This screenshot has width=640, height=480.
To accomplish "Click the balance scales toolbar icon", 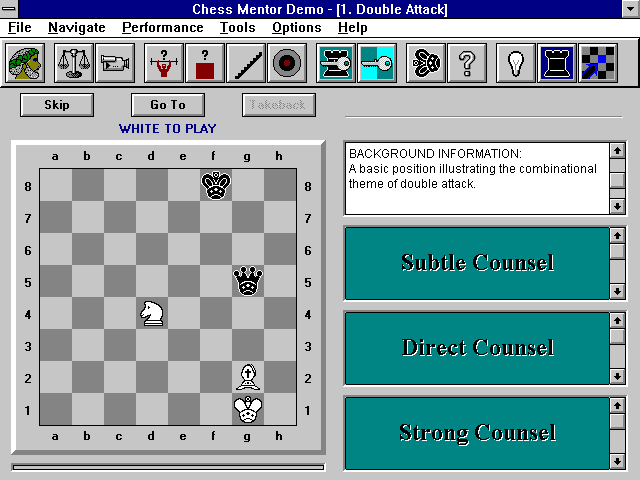I will (x=73, y=63).
